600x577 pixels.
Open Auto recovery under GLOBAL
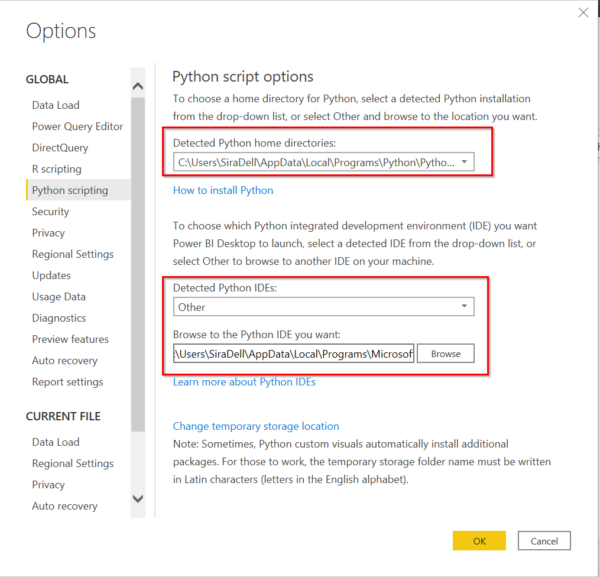coord(65,360)
